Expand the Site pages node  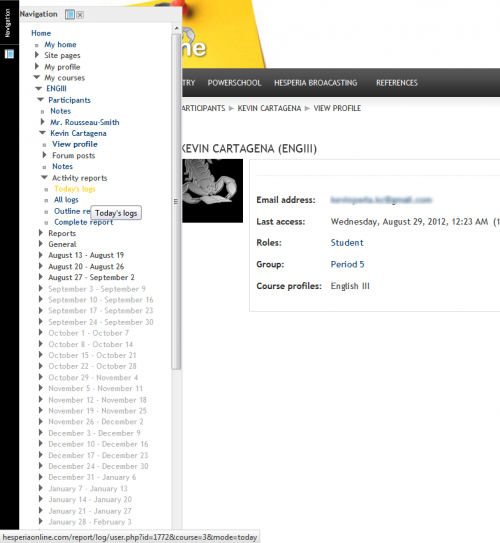click(x=37, y=55)
